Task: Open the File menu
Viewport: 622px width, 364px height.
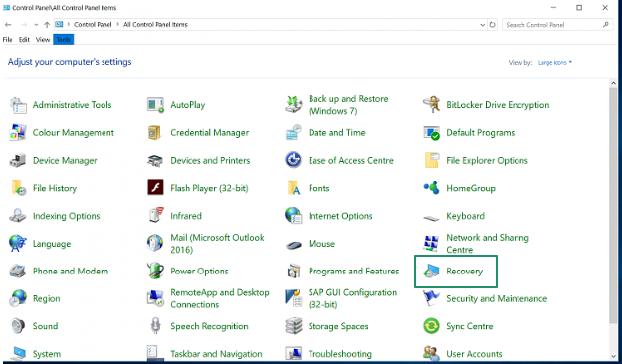Action: pyautogui.click(x=8, y=39)
